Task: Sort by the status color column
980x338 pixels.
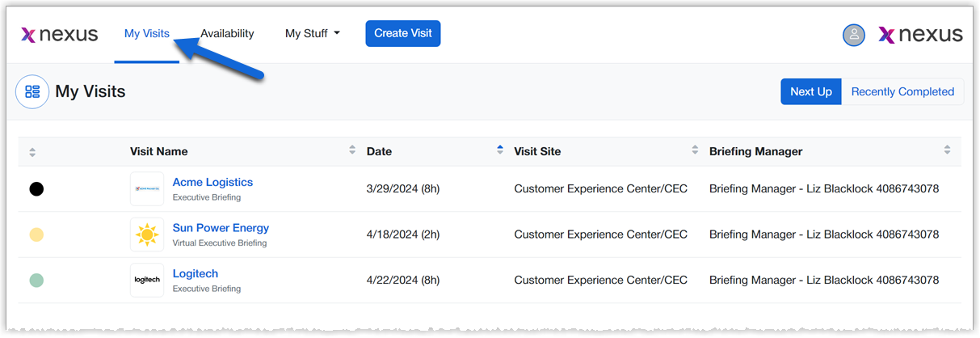Action: coord(32,152)
